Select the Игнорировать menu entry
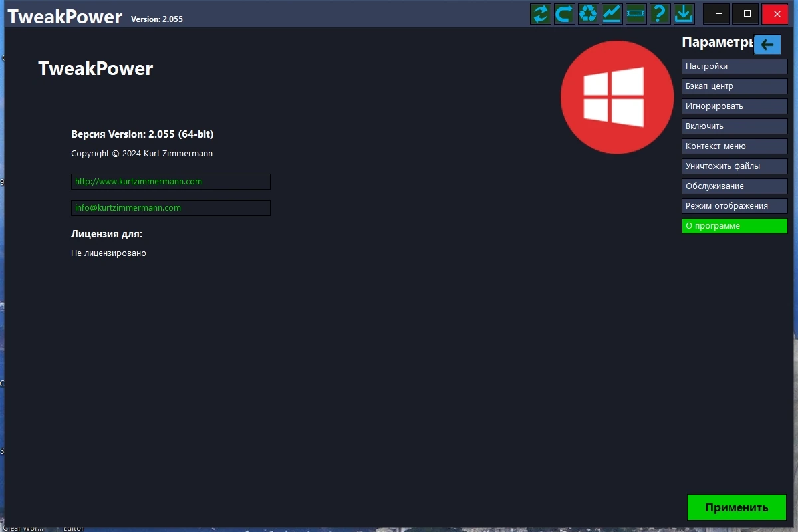798x532 pixels. 735,106
